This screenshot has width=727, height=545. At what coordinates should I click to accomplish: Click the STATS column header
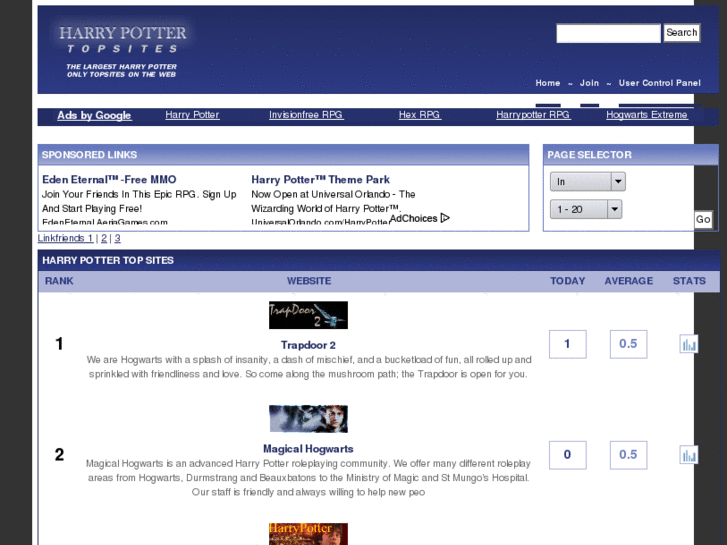pos(689,281)
